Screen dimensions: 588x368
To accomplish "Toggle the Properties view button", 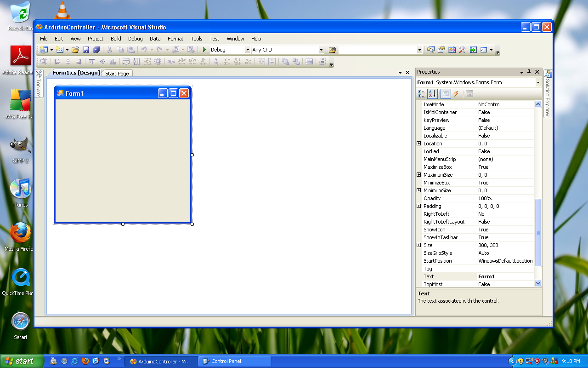I will [446, 94].
